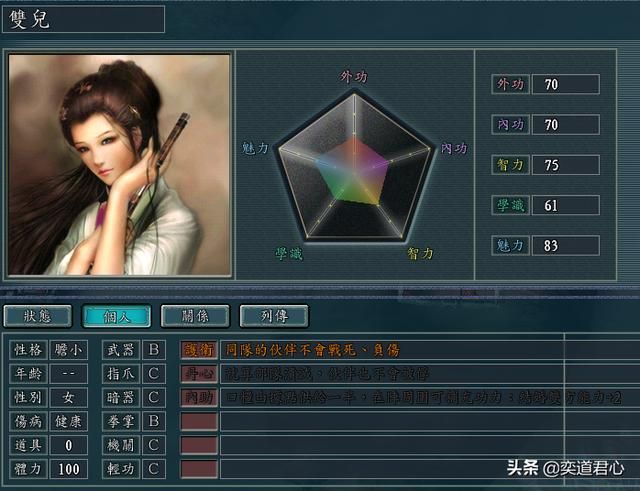Select the 內功 stat value 70
This screenshot has height=491, width=640.
[566, 125]
